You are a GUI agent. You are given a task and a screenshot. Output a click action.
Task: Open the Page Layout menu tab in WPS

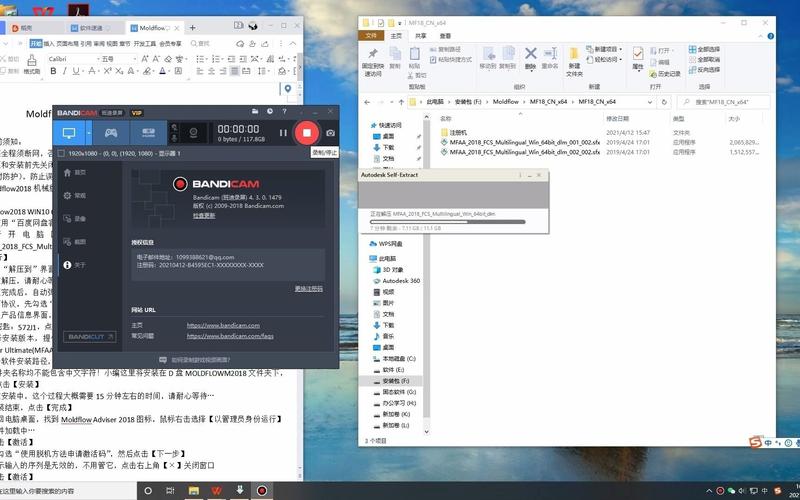coord(67,44)
